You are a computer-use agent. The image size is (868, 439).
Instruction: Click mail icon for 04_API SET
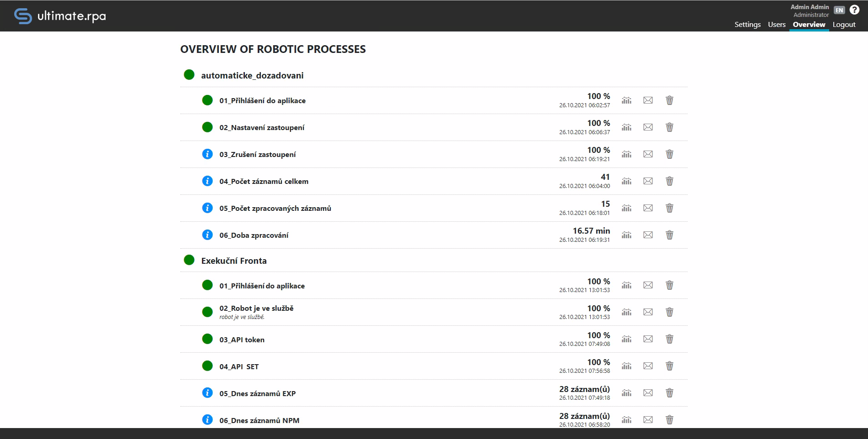tap(648, 366)
